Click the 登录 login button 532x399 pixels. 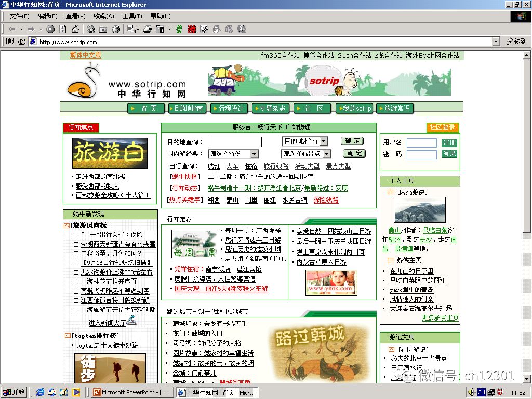pyautogui.click(x=449, y=154)
